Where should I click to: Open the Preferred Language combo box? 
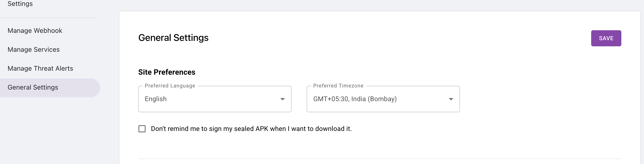(x=214, y=99)
